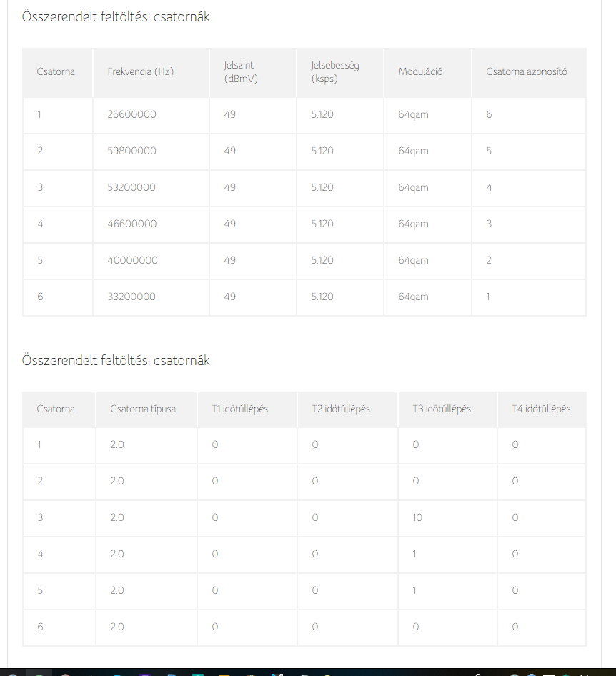The width and height of the screenshot is (616, 676).
Task: Click the "Frekvencia (Hz)" column header
Action: coord(141,71)
